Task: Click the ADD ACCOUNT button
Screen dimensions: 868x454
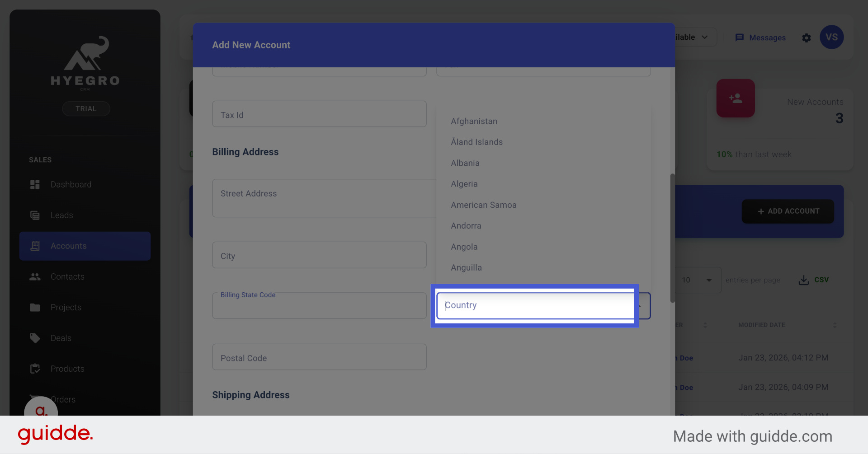Action: click(788, 211)
